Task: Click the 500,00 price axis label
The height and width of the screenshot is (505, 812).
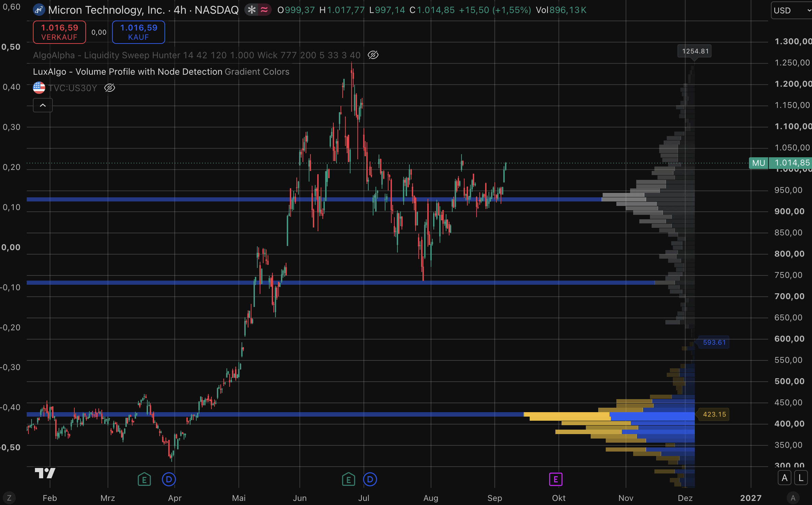Action: tap(789, 381)
